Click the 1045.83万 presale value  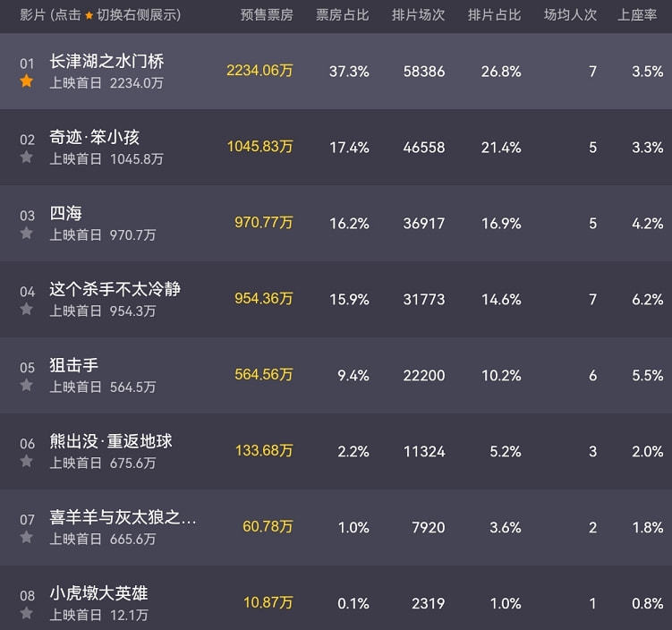(x=259, y=147)
